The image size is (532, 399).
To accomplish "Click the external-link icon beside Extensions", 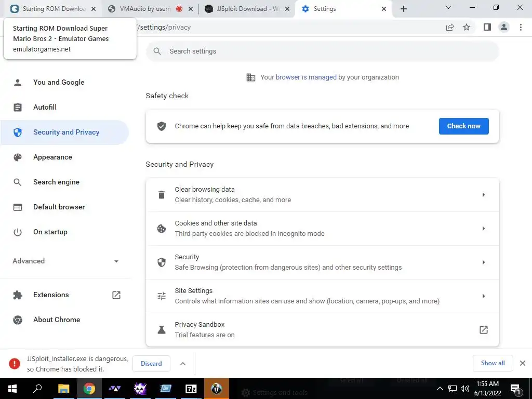I will tap(116, 295).
